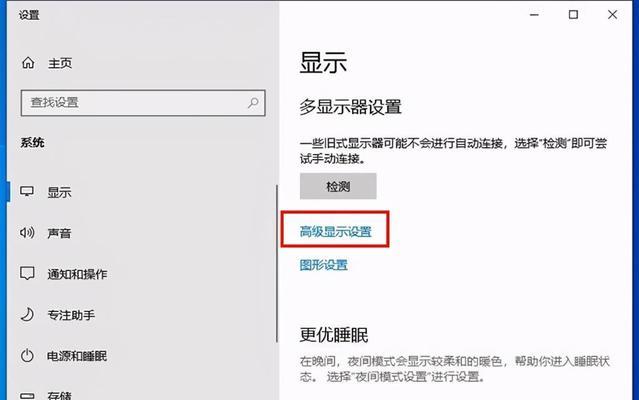Select 显示 in the sidebar
The image size is (639, 400).
tap(59, 192)
